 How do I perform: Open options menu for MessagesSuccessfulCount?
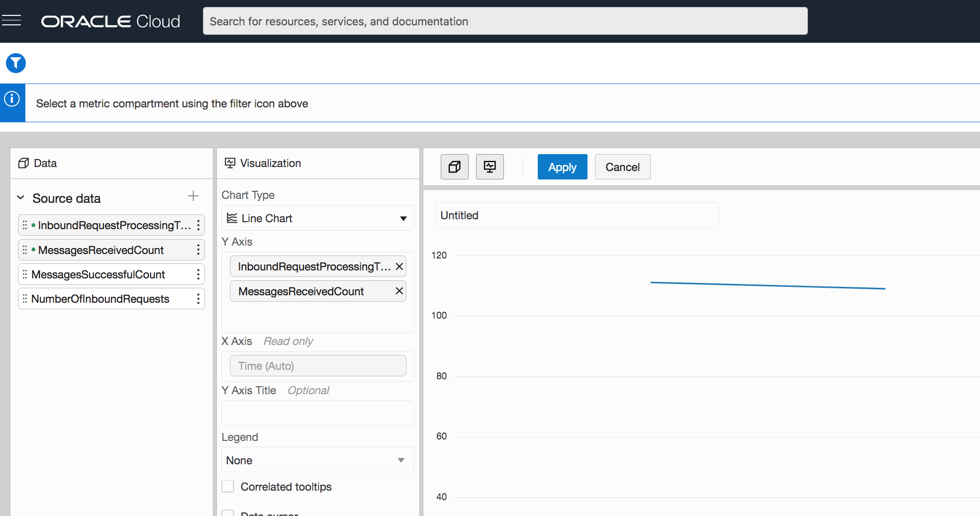click(x=198, y=274)
